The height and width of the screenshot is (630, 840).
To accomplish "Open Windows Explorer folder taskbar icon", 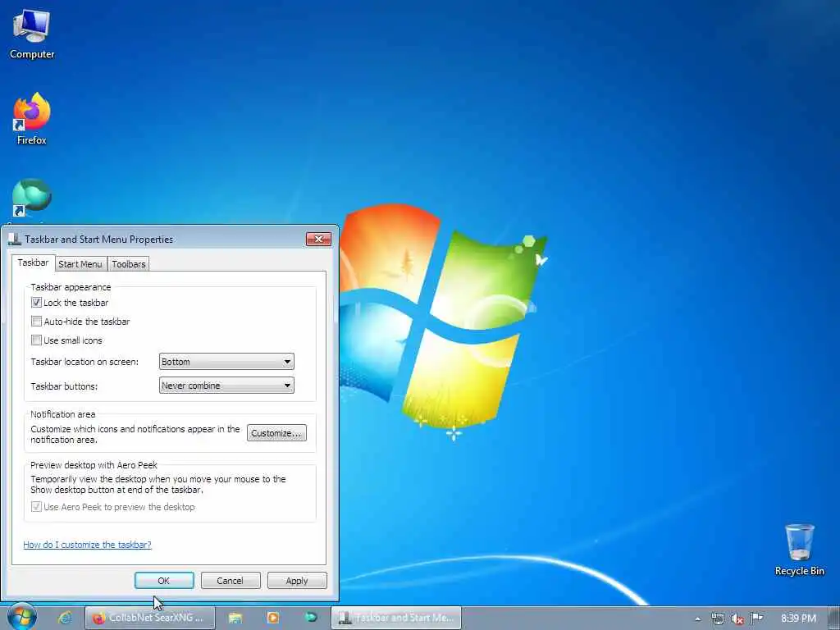I will (235, 618).
